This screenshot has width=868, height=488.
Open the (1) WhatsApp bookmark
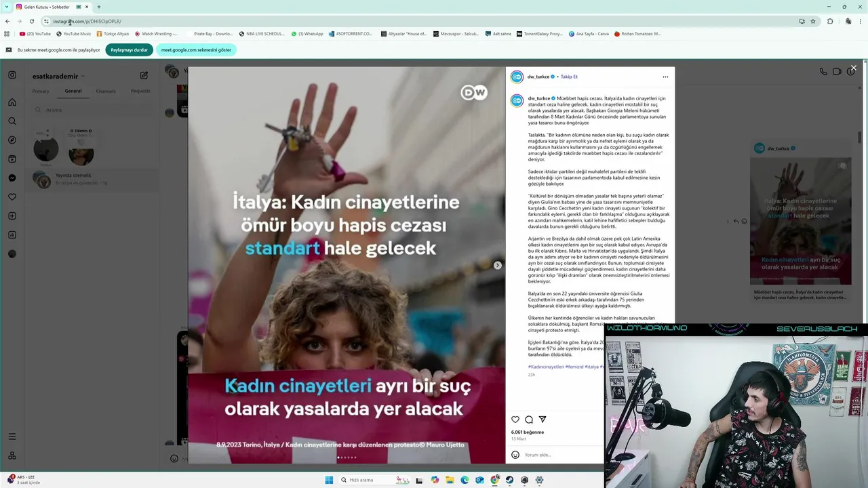pos(307,33)
